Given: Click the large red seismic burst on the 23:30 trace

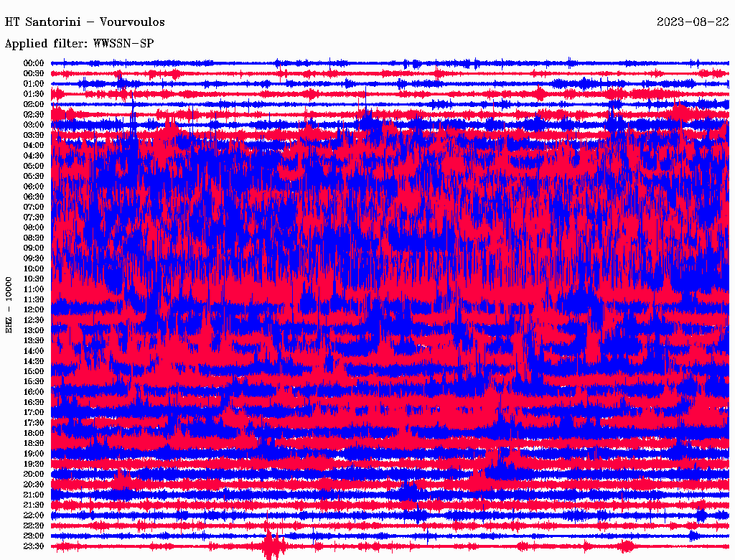Looking at the screenshot, I should point(272,546).
